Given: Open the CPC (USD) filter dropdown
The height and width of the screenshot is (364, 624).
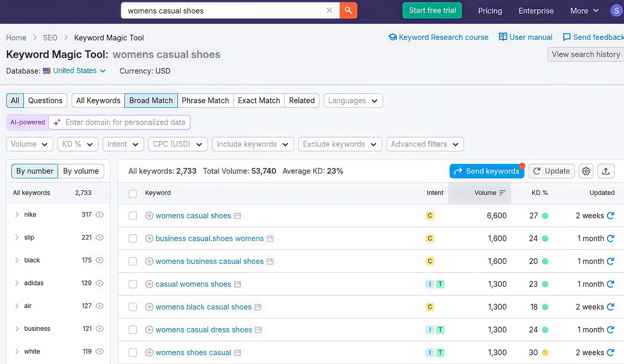Looking at the screenshot, I should coord(178,144).
